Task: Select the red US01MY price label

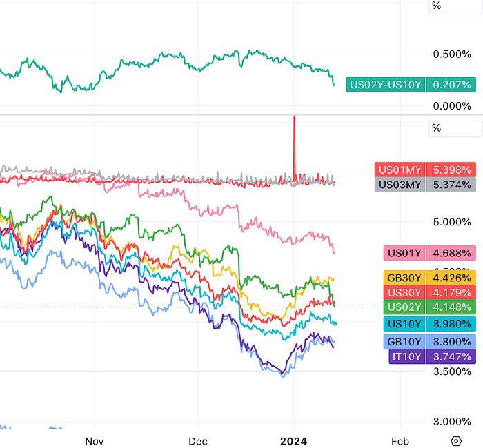Action: (400, 170)
